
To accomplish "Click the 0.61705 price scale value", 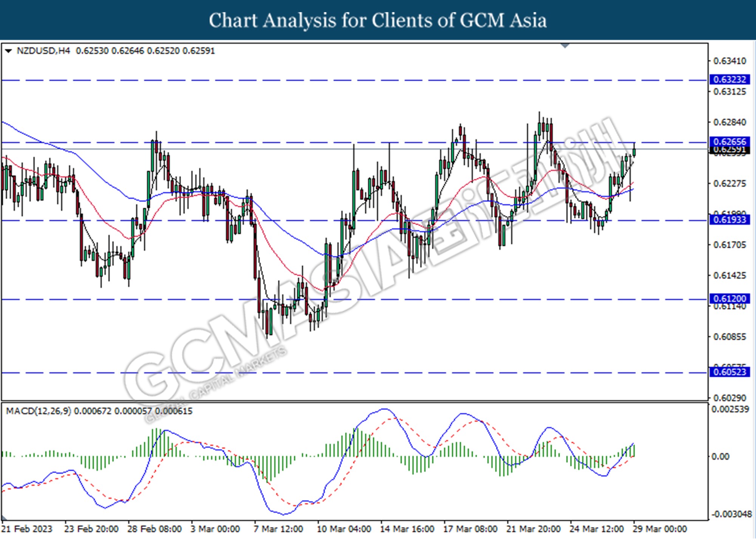I will coord(730,245).
